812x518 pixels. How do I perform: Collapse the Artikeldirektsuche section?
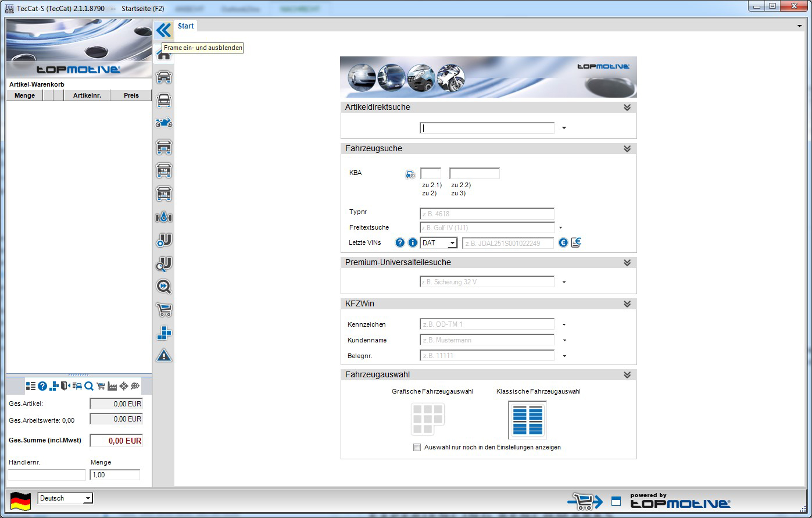tap(627, 108)
